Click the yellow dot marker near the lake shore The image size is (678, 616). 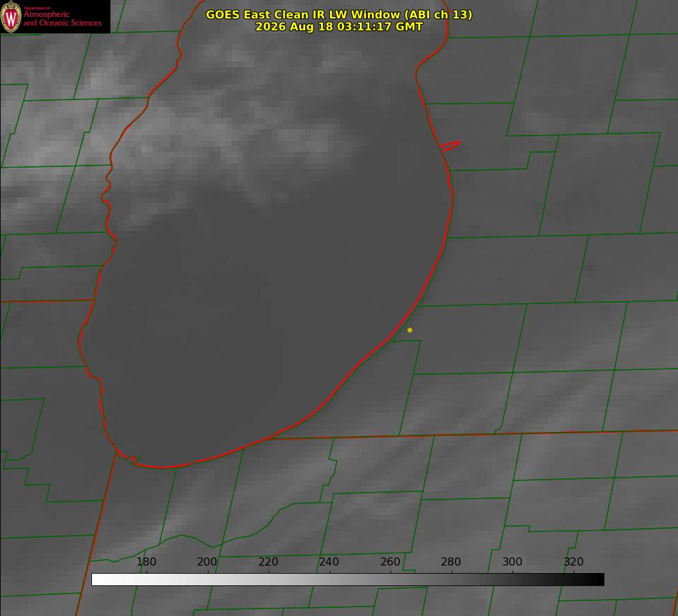pyautogui.click(x=410, y=330)
